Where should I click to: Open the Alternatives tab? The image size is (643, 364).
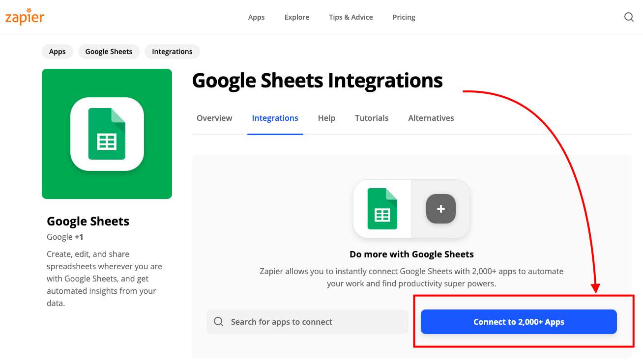pos(431,118)
